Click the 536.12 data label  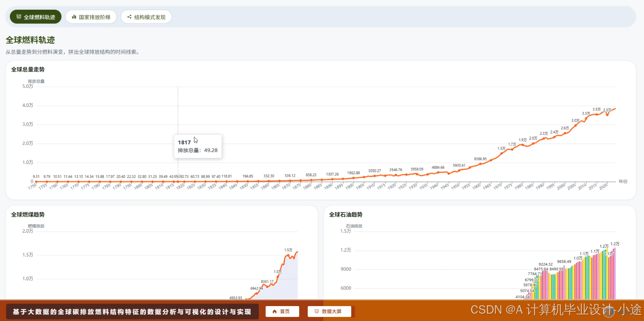[290, 175]
